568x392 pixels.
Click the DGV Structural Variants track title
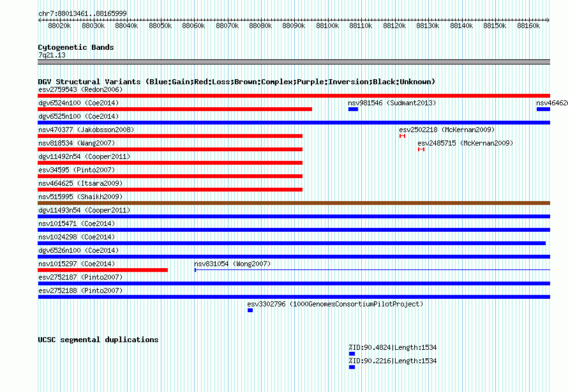(237, 82)
